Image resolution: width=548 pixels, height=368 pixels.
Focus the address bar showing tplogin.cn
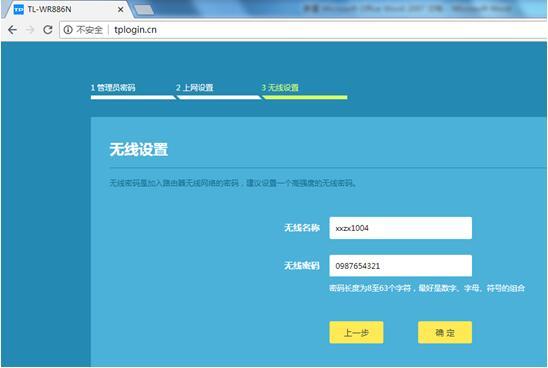pos(303,30)
